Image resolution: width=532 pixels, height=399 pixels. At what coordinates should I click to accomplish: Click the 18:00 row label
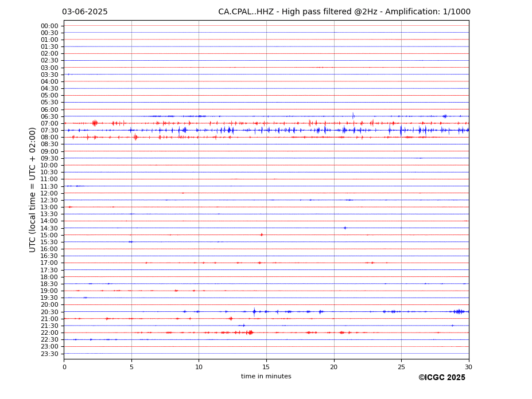pyautogui.click(x=49, y=277)
